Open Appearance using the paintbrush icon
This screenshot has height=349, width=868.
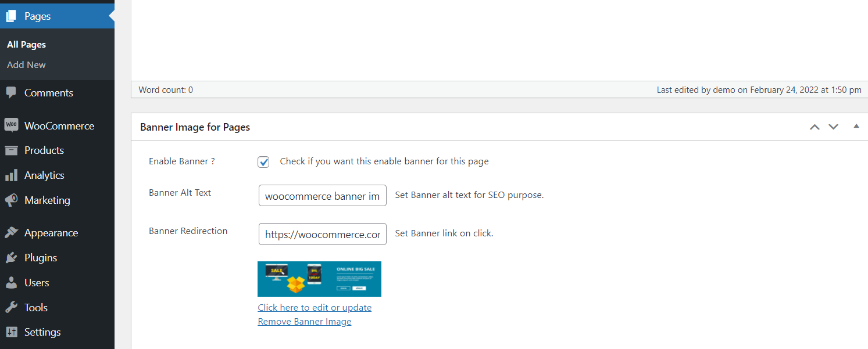click(12, 232)
